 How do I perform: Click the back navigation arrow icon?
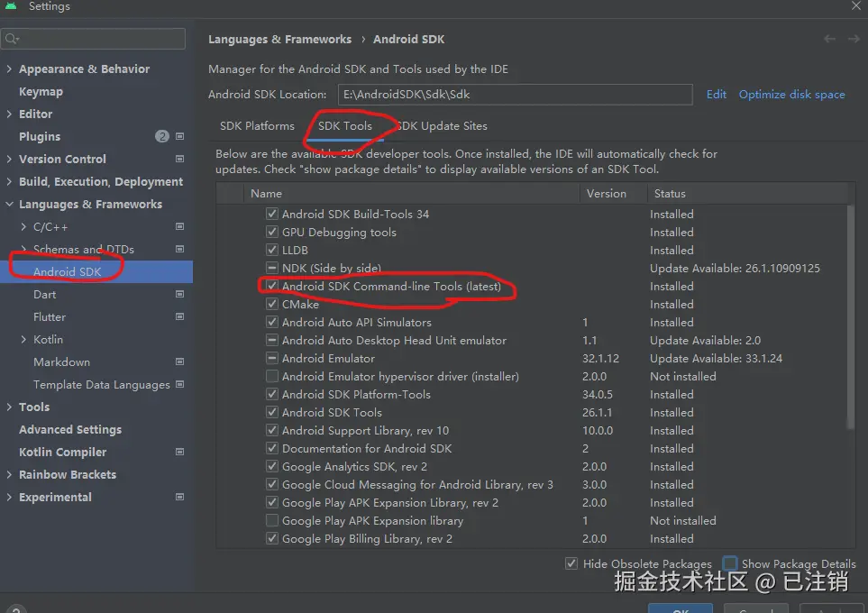[x=829, y=39]
